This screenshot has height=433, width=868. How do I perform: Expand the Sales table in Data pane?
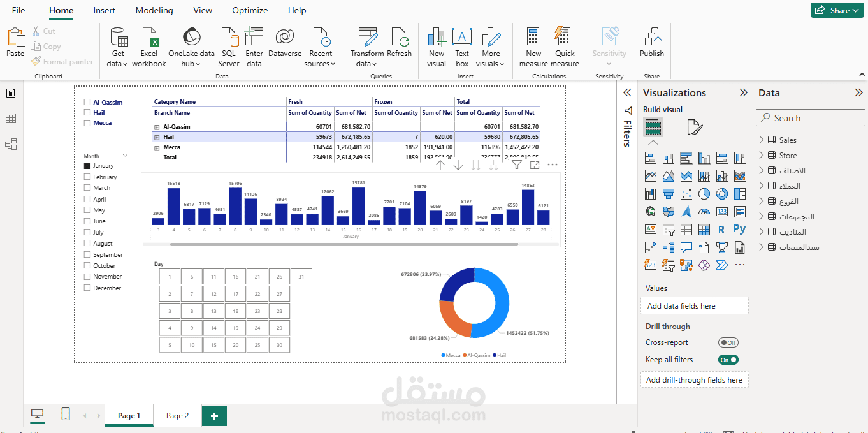tap(762, 140)
